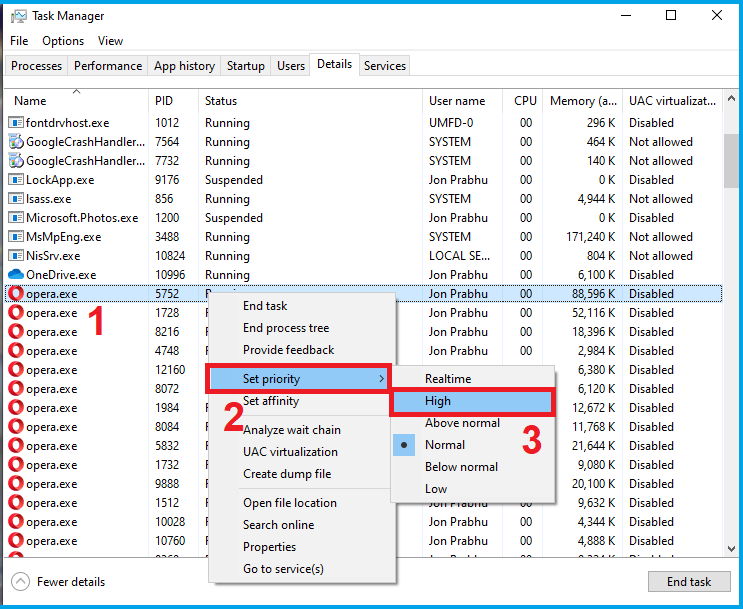Toggle UAC virtualization in context menu

coord(302,452)
